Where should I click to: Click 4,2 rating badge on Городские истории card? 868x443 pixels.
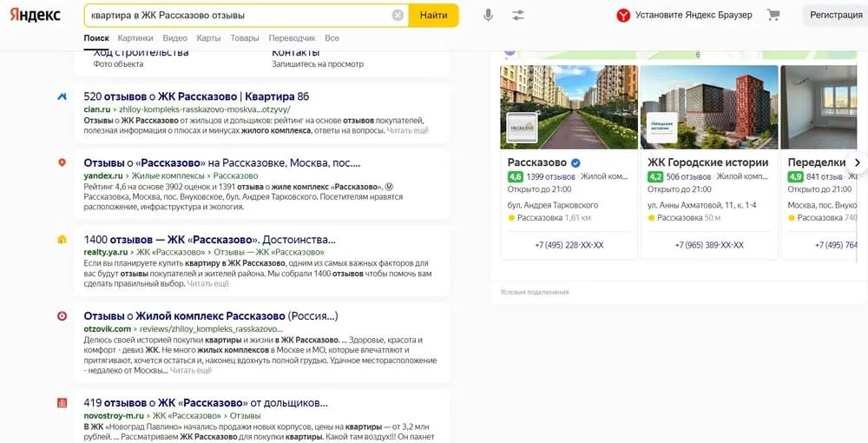pyautogui.click(x=655, y=177)
